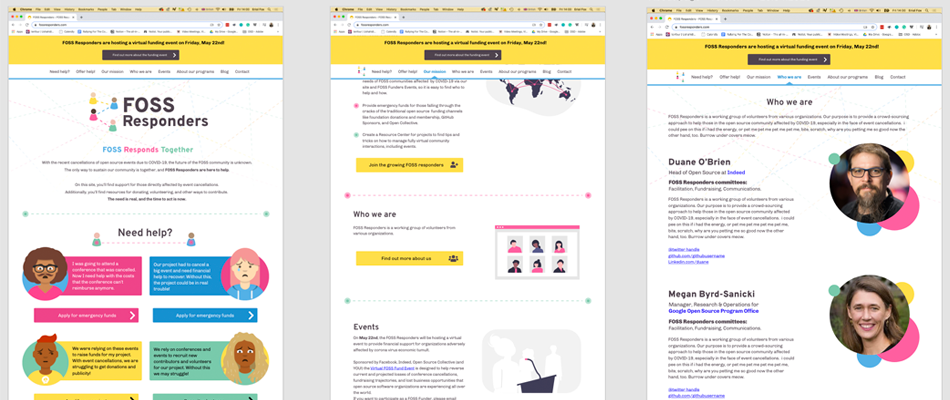
Task: Select the highlighted 'Who we are' nav item in the right window
Action: 789,77
